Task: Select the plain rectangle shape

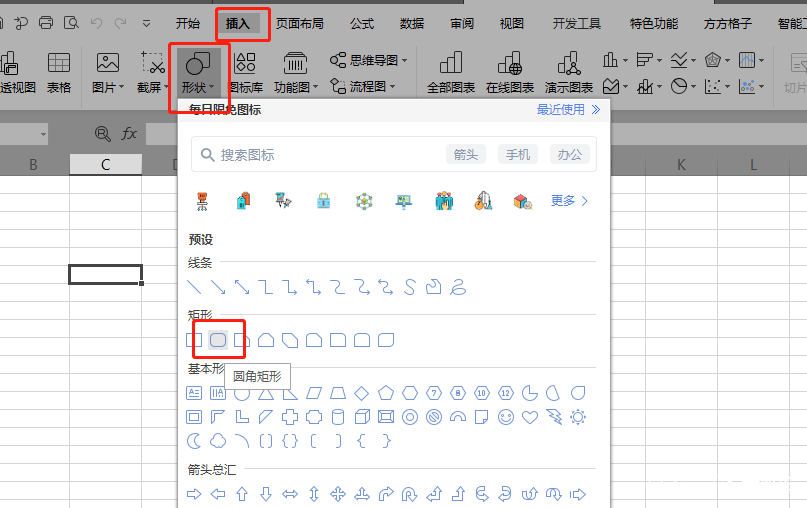Action: (194, 340)
